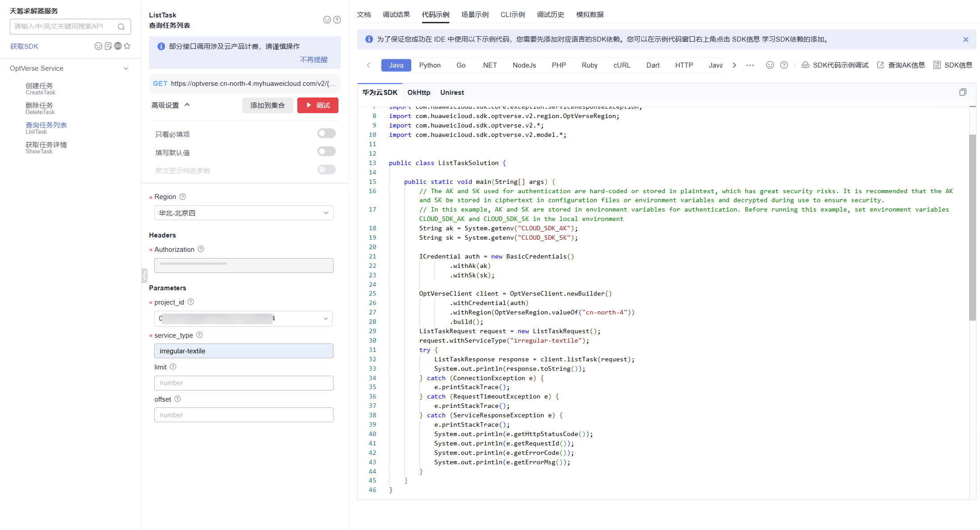Click the smiley feedback icon next to 获取SDK
The width and height of the screenshot is (980, 530).
(x=98, y=46)
